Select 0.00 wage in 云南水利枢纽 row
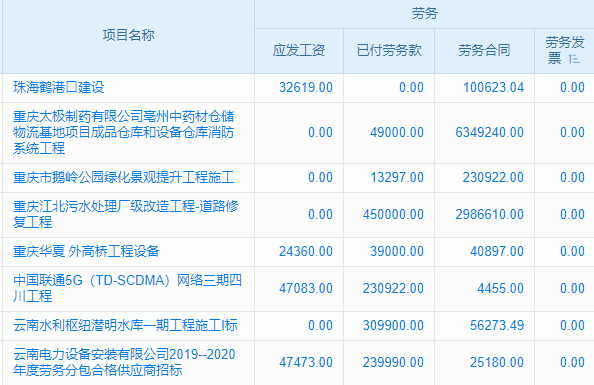594x385 pixels. pos(320,325)
